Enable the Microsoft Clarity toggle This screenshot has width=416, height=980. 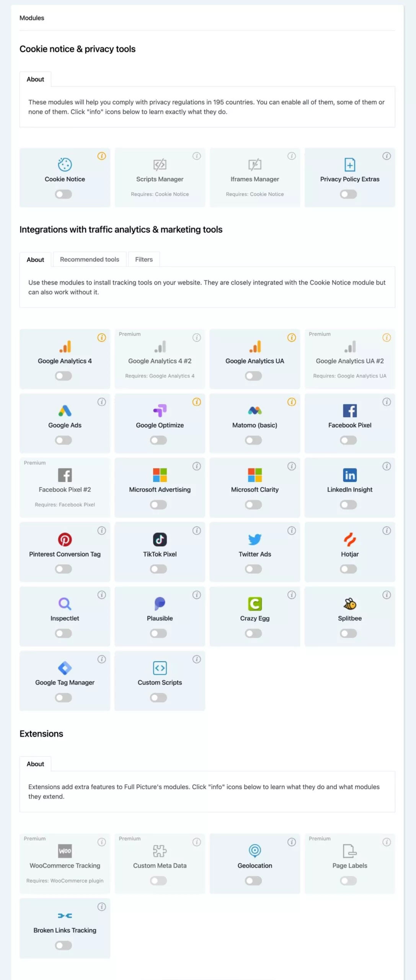click(x=253, y=505)
